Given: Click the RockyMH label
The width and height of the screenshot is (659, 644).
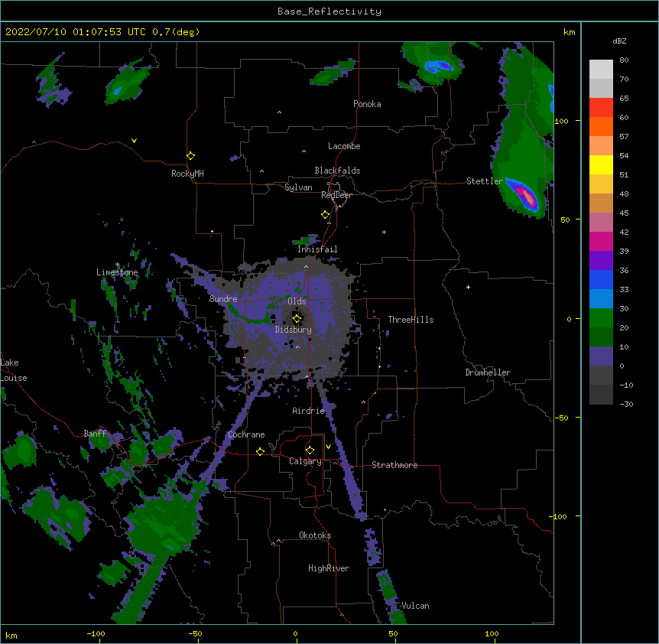Looking at the screenshot, I should [187, 174].
